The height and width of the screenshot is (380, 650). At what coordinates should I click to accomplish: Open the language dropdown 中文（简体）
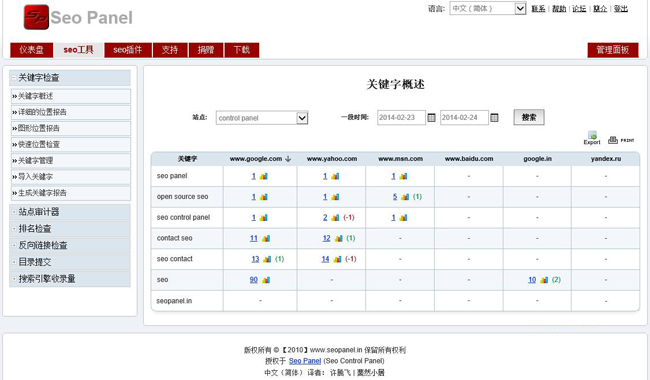[x=488, y=8]
